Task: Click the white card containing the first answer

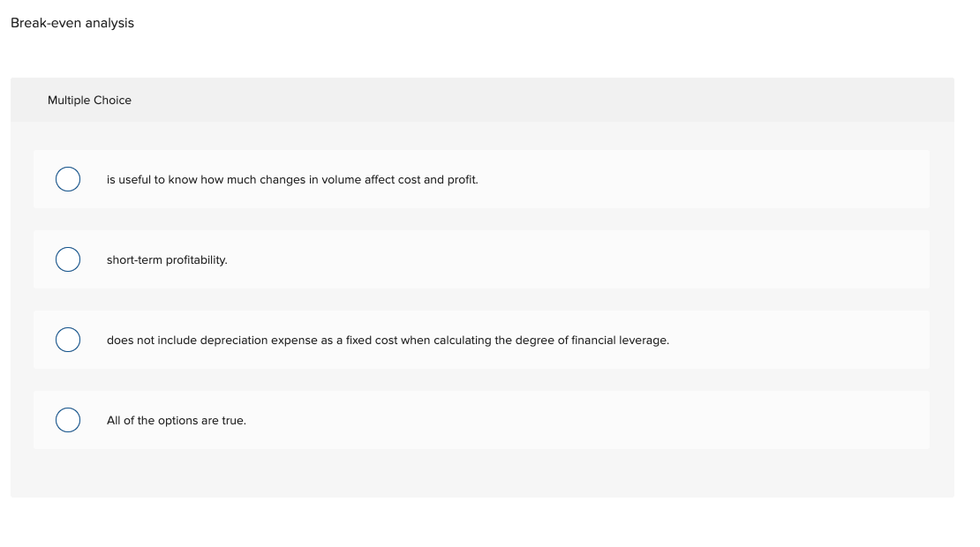Action: click(618, 179)
